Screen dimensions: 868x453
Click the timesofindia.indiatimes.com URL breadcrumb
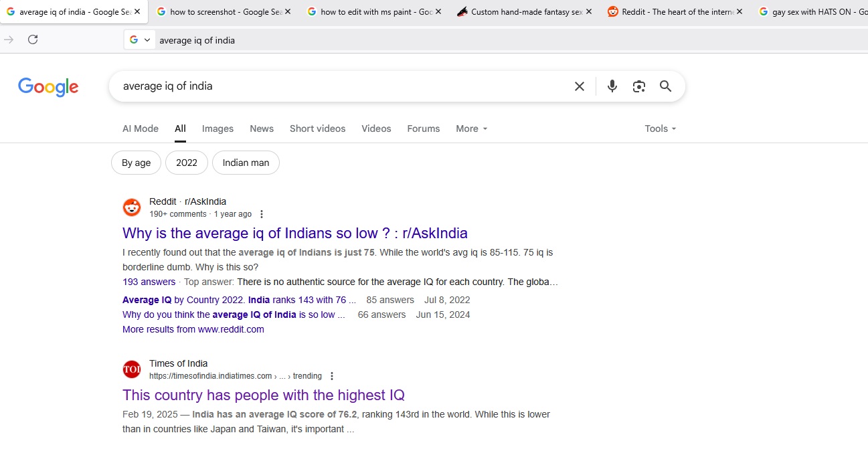point(236,376)
